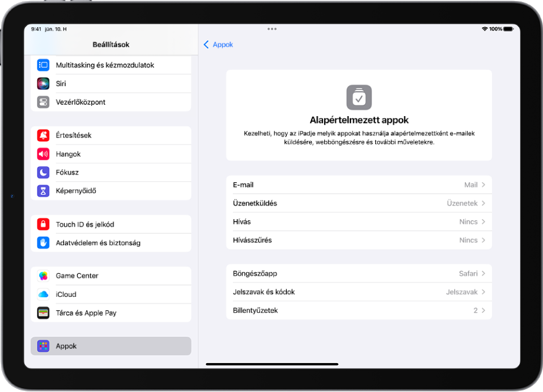
Task: Open the E-mail default app row
Action: [x=359, y=185]
